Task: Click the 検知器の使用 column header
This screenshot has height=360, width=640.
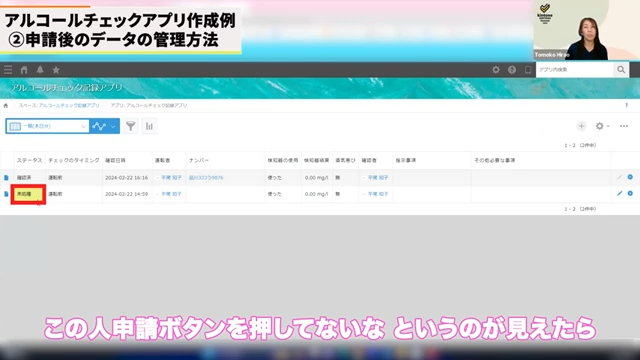Action: [x=283, y=160]
